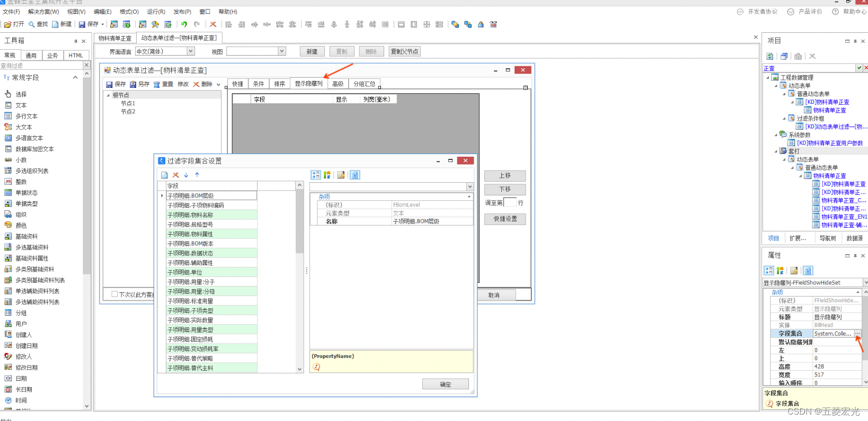Click the 复制父节点 button
This screenshot has height=421, width=868.
pyautogui.click(x=405, y=51)
